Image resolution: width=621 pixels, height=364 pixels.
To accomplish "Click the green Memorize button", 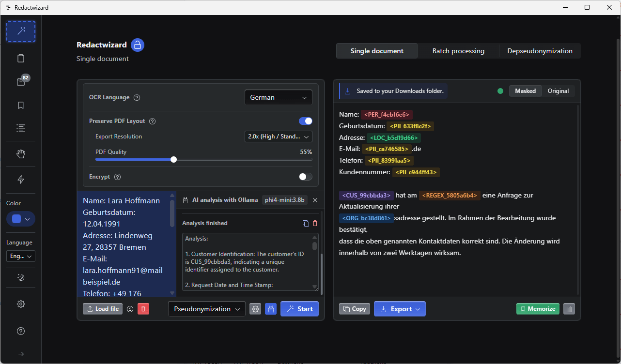I will (x=538, y=309).
